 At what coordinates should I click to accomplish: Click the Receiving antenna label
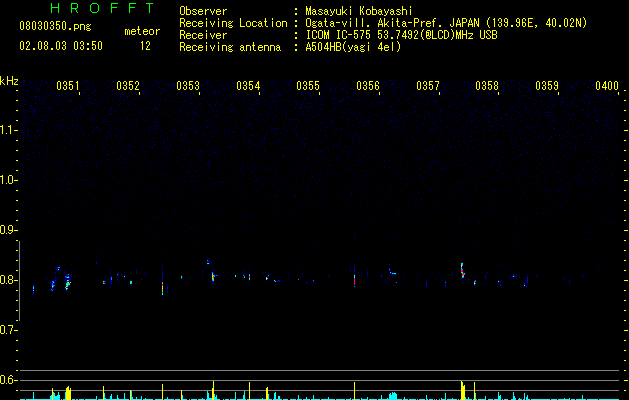click(230, 47)
